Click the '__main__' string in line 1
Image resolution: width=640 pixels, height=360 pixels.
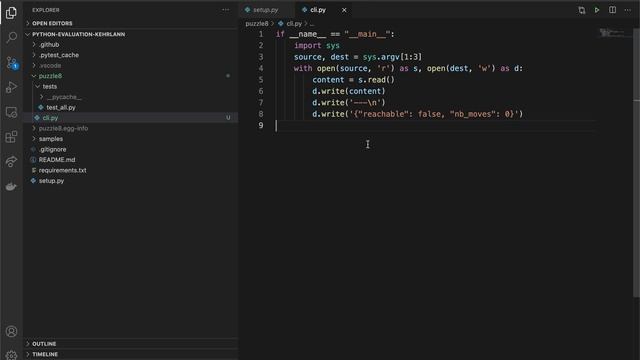(x=367, y=34)
